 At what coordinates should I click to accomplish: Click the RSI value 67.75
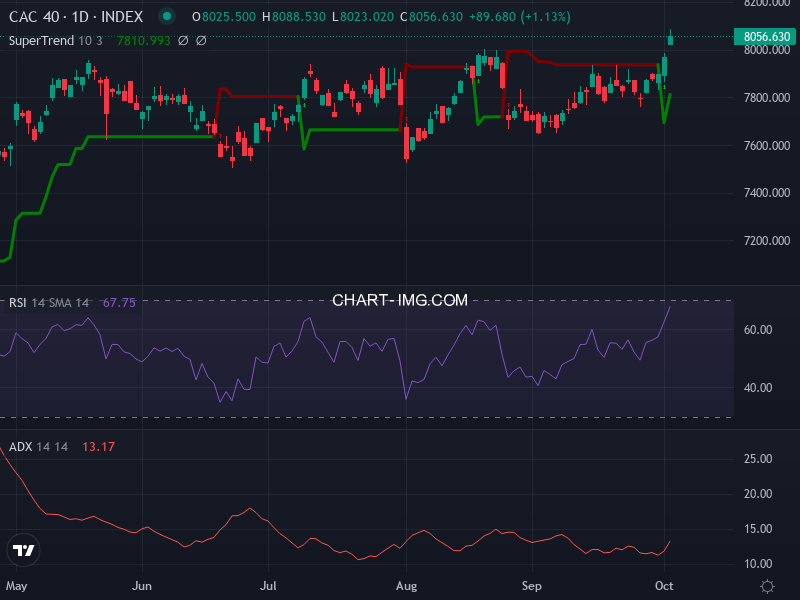(x=119, y=303)
